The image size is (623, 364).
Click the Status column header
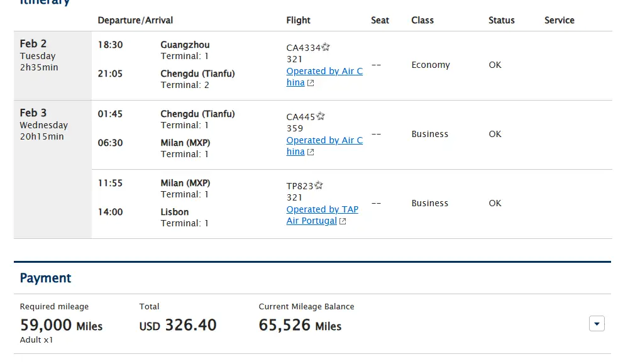(501, 20)
